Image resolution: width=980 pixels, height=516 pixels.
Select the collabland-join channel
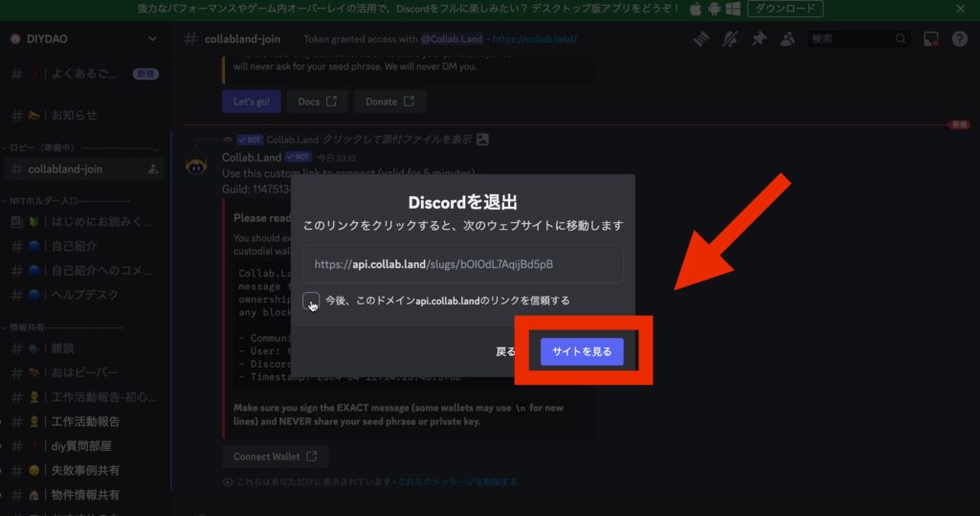click(84, 168)
